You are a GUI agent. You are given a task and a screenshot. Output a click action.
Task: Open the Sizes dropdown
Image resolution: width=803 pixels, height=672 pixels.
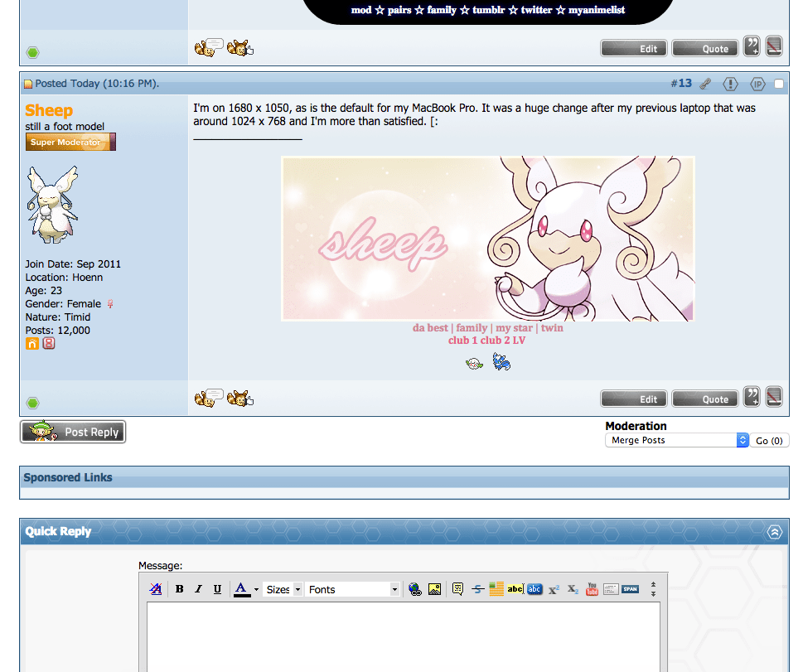(283, 589)
